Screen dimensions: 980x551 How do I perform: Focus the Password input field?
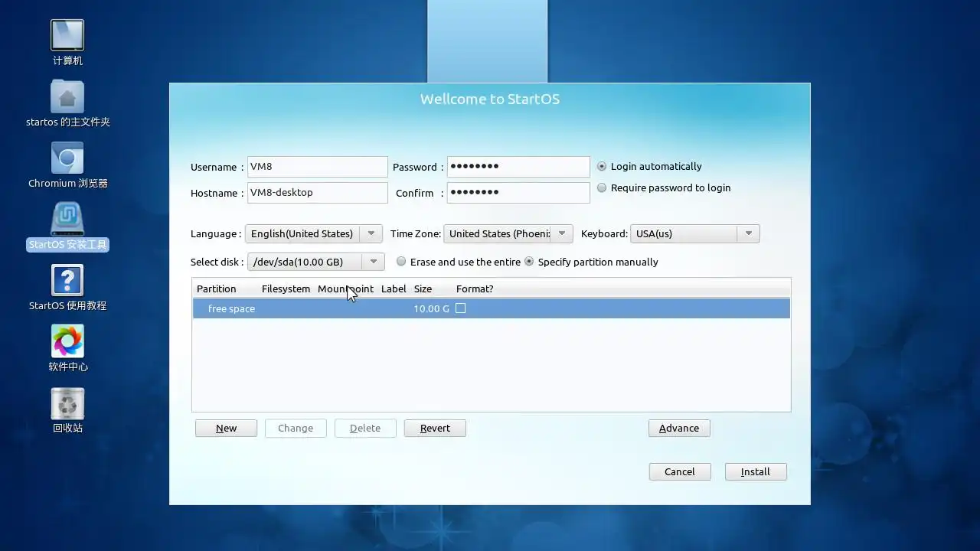(518, 167)
